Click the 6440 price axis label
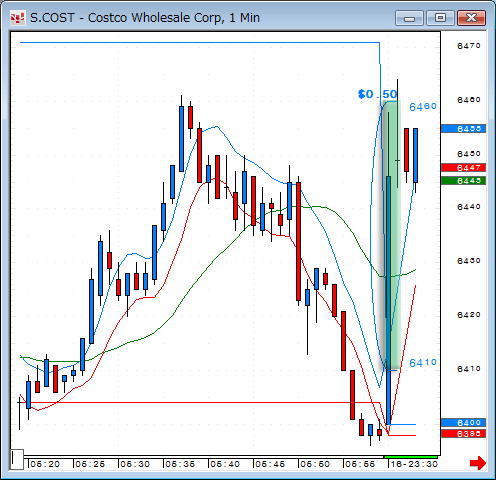Image resolution: width=496 pixels, height=480 pixels. click(469, 207)
